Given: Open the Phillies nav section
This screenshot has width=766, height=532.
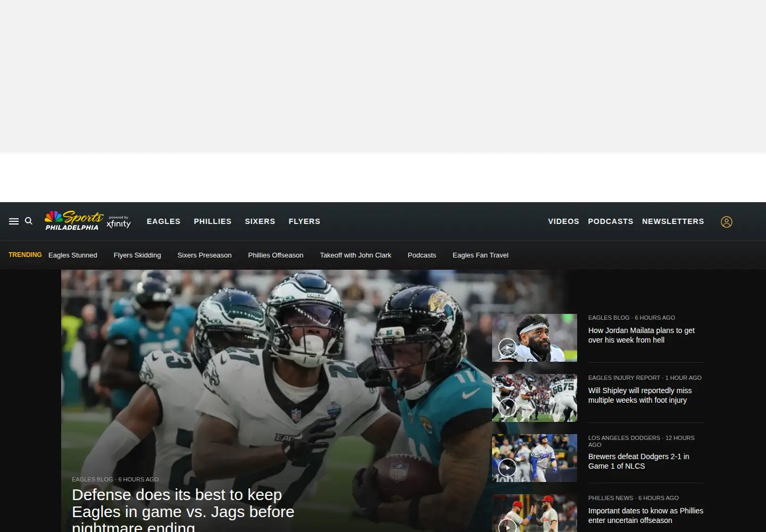Looking at the screenshot, I should pyautogui.click(x=212, y=221).
